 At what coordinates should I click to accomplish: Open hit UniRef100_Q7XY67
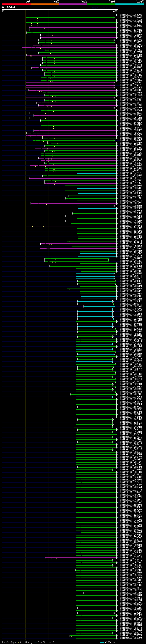[131, 17]
